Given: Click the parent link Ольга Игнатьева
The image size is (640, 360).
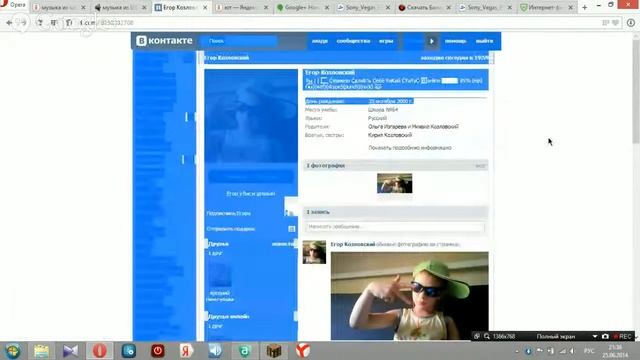Looking at the screenshot, I should [387, 127].
